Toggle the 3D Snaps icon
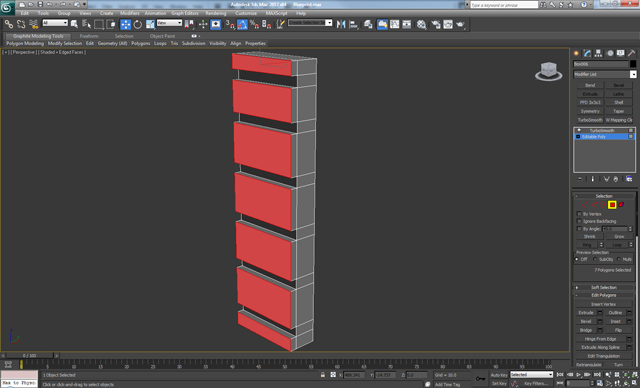This screenshot has width=640, height=388. (230, 24)
